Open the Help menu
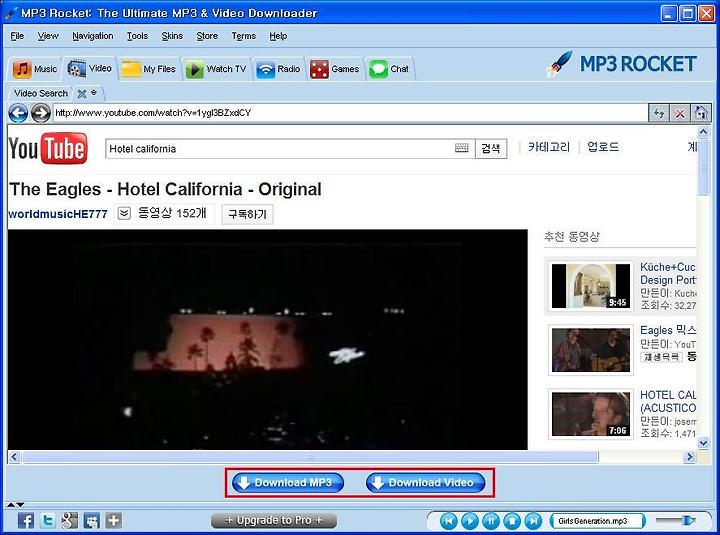720x535 pixels. (x=278, y=36)
